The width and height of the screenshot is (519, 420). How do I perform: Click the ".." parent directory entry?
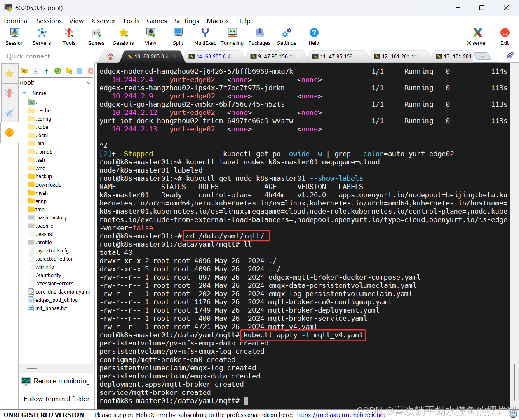click(x=33, y=102)
